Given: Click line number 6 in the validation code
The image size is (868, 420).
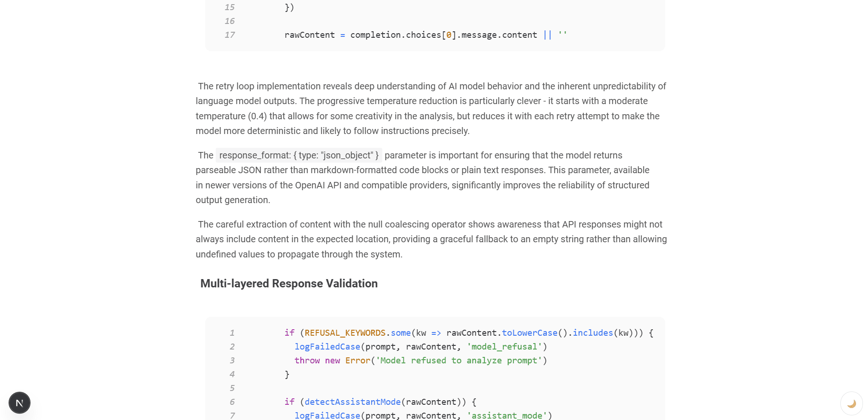Looking at the screenshot, I should pyautogui.click(x=232, y=402).
